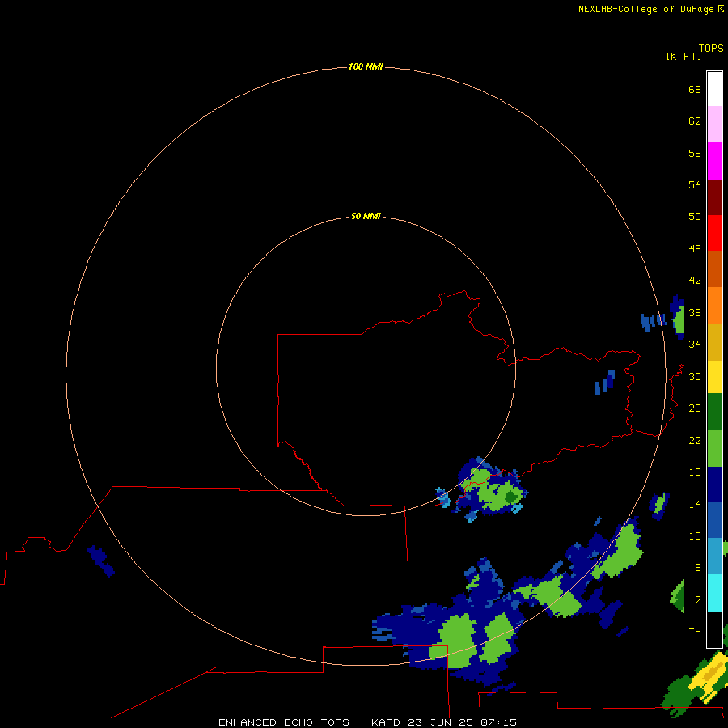The image size is (728, 728).
Task: Pick the magenta legend color swatch
Action: tap(714, 161)
